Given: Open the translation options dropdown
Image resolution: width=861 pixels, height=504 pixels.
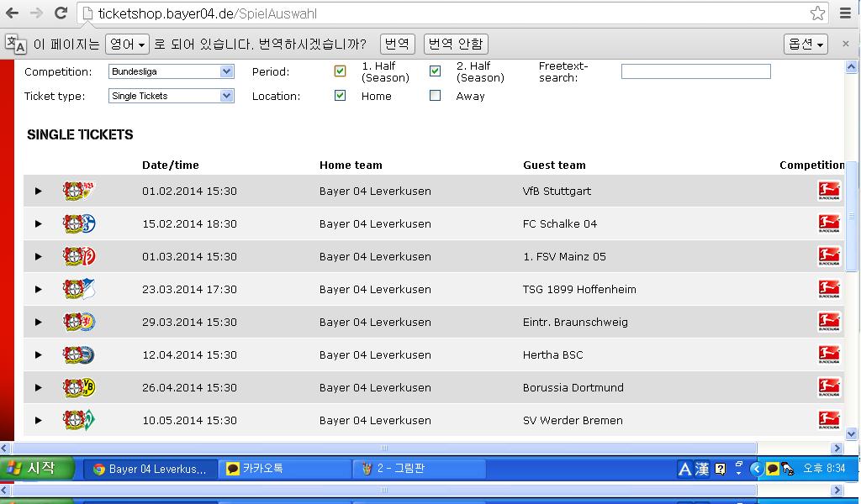Looking at the screenshot, I should 806,44.
